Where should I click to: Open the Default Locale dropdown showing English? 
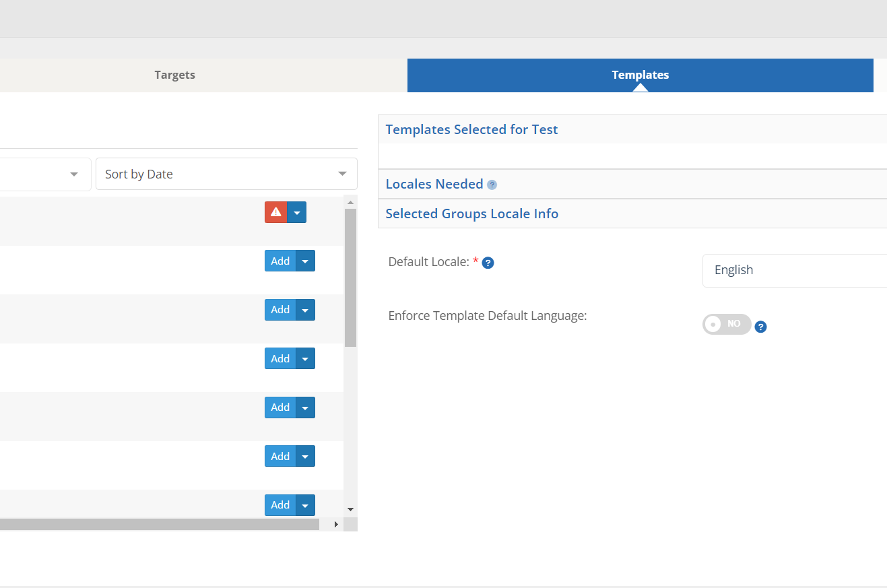(x=795, y=270)
